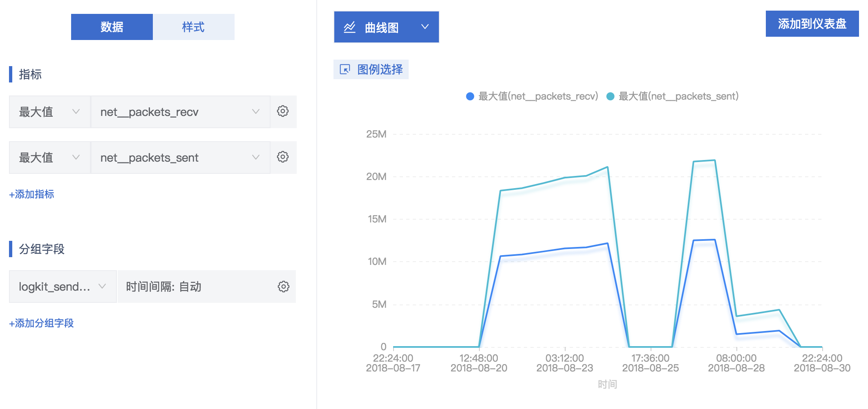Click the 2018-08-28 x-axis date label

click(x=736, y=368)
